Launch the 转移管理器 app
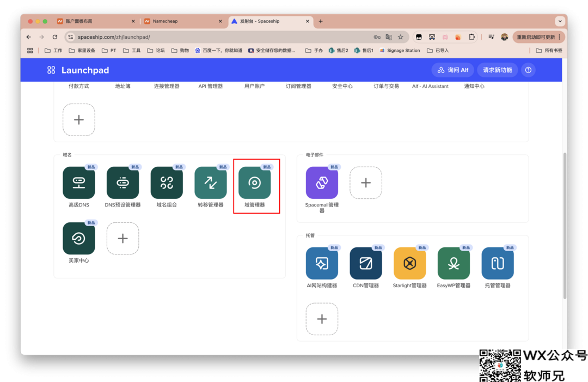588x382 pixels. point(210,183)
